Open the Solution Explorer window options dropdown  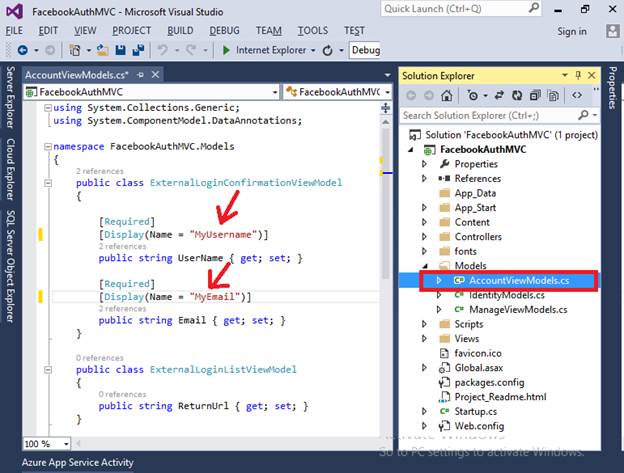point(565,75)
